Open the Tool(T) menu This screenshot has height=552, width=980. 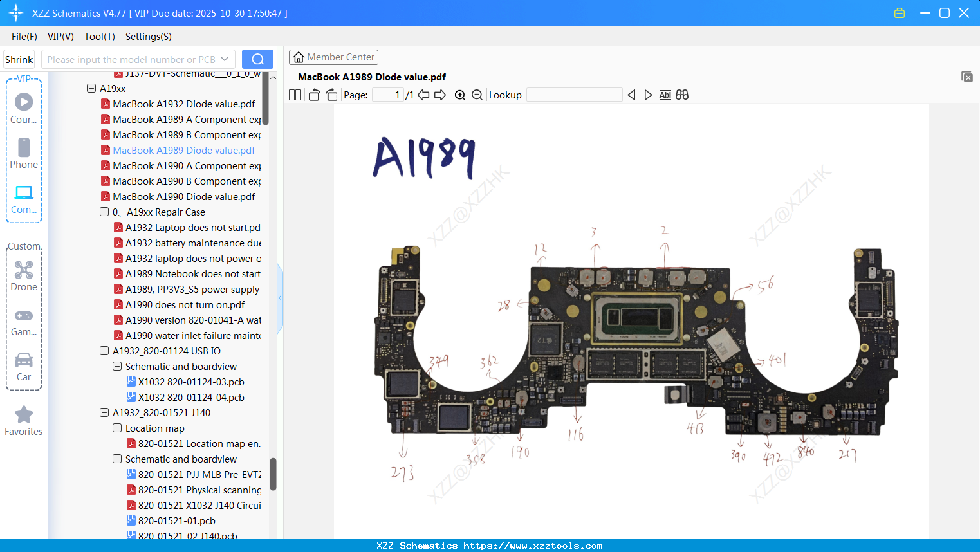99,37
